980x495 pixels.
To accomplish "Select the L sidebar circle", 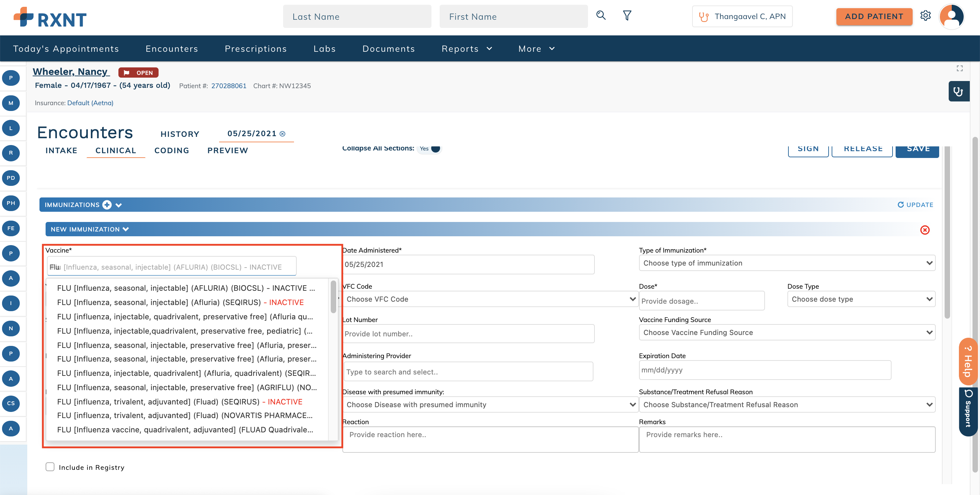I will (11, 128).
